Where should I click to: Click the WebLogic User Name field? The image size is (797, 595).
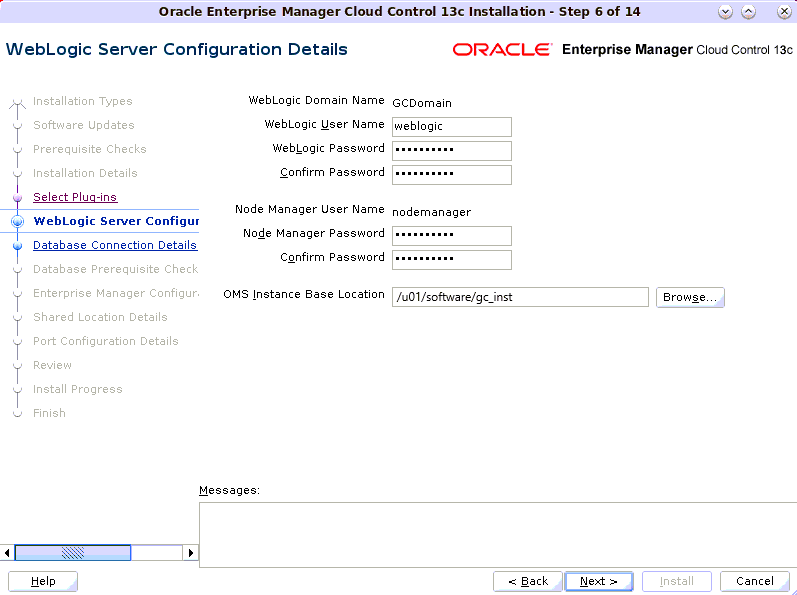point(451,127)
